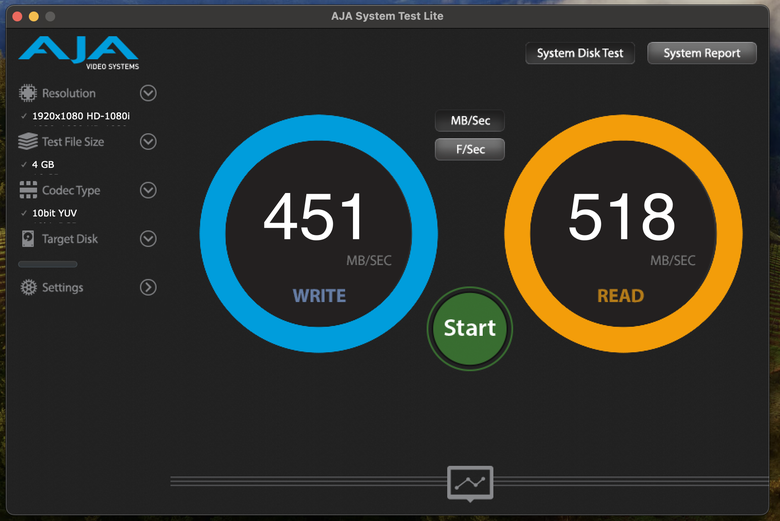Open the graph view chart icon
The height and width of the screenshot is (521, 780).
pos(470,483)
